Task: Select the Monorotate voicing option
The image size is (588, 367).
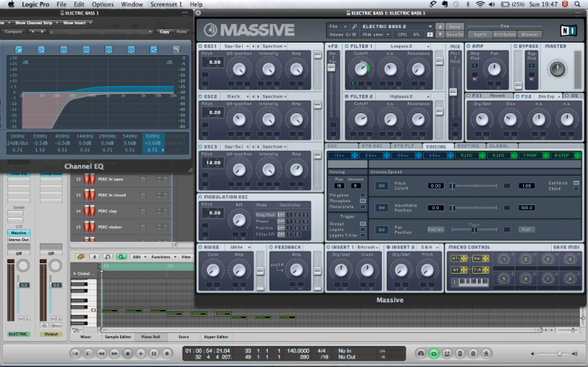Action: click(363, 207)
